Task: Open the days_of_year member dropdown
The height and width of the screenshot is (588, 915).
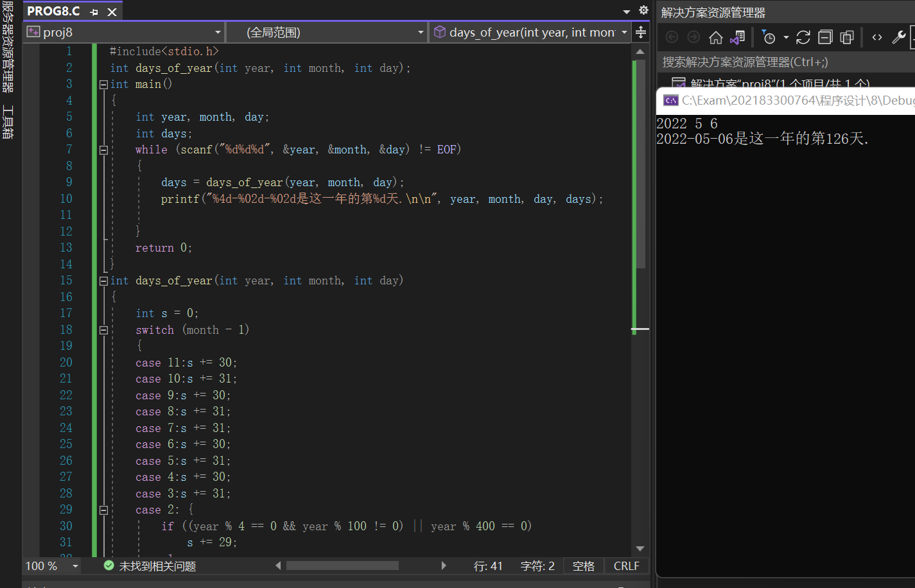Action: point(530,32)
